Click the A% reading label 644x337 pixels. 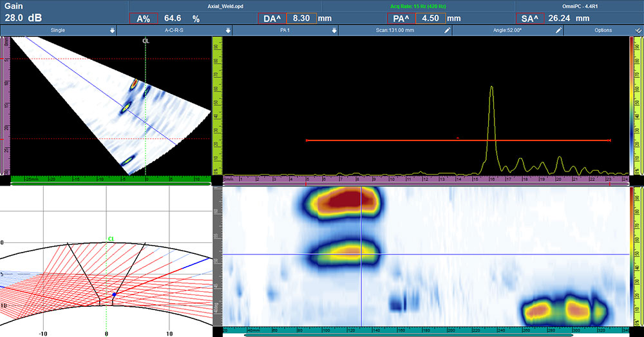click(x=143, y=19)
